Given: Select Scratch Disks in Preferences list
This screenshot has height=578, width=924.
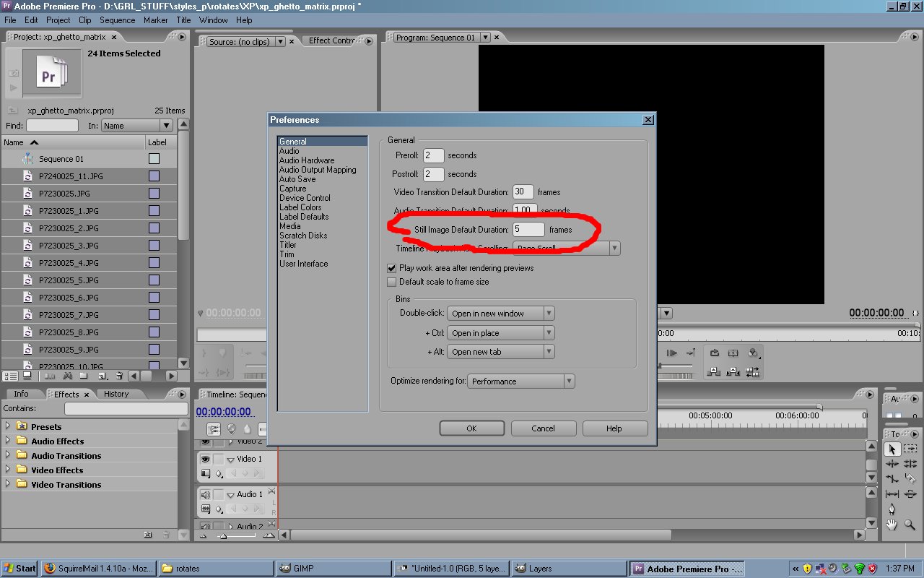Looking at the screenshot, I should pos(303,236).
